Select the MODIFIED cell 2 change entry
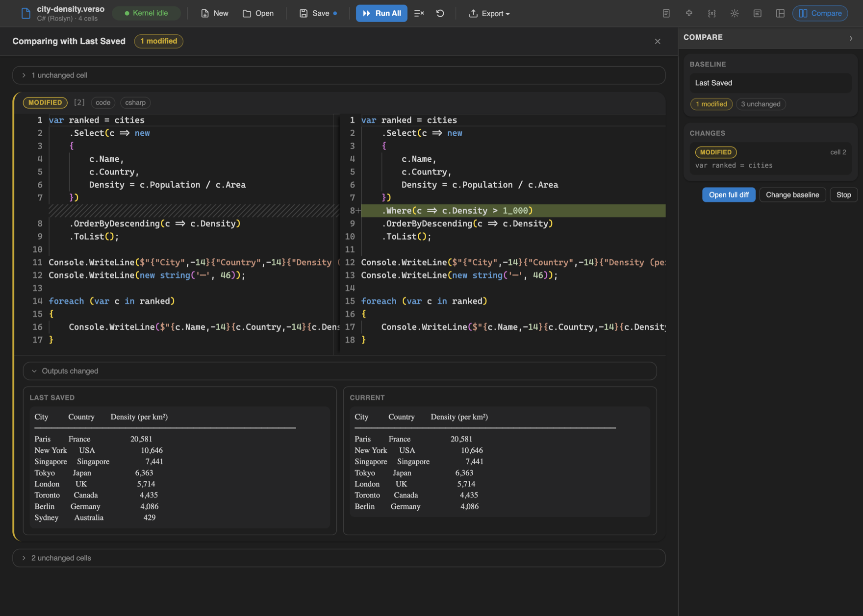 770,158
